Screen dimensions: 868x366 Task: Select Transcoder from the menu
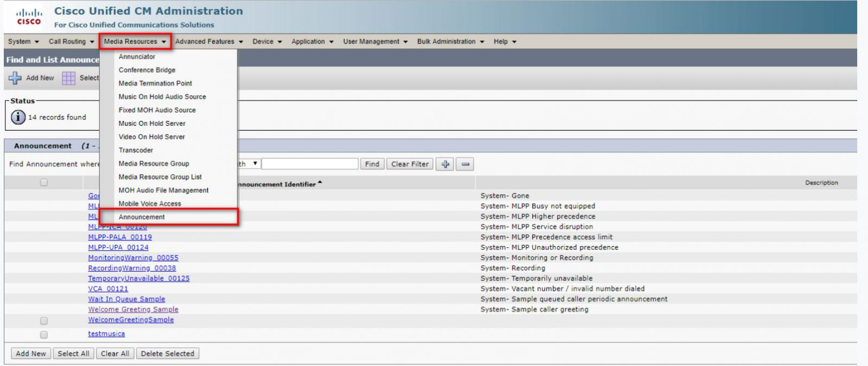(x=136, y=150)
